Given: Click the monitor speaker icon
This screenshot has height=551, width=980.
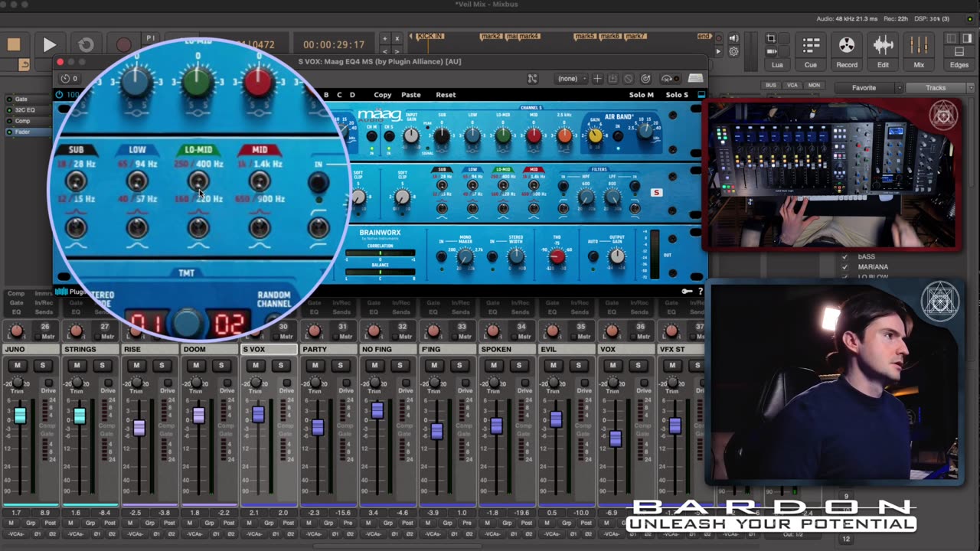Looking at the screenshot, I should (x=733, y=39).
